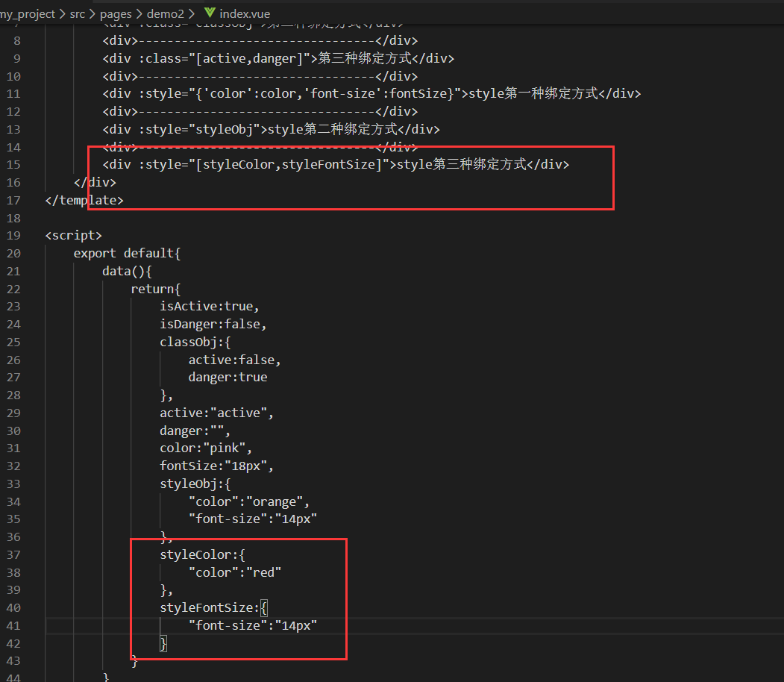Click line number 15 in the gutter
This screenshot has height=682, width=784.
(13, 164)
